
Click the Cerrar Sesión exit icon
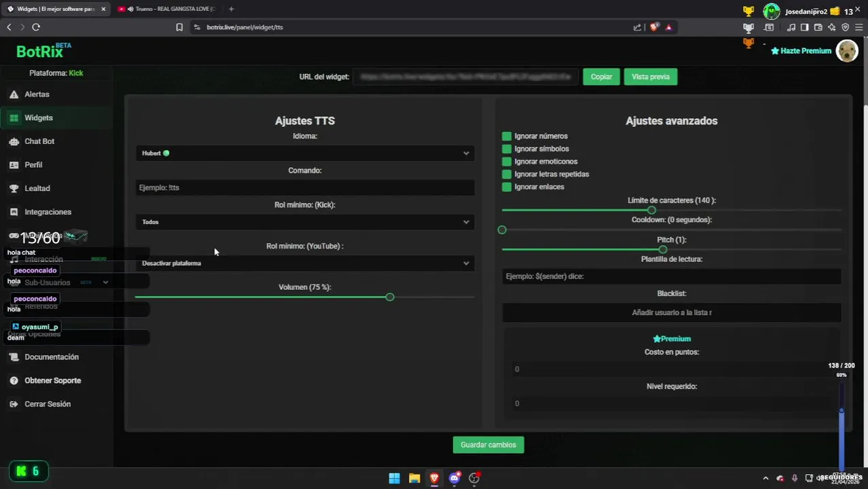(14, 404)
